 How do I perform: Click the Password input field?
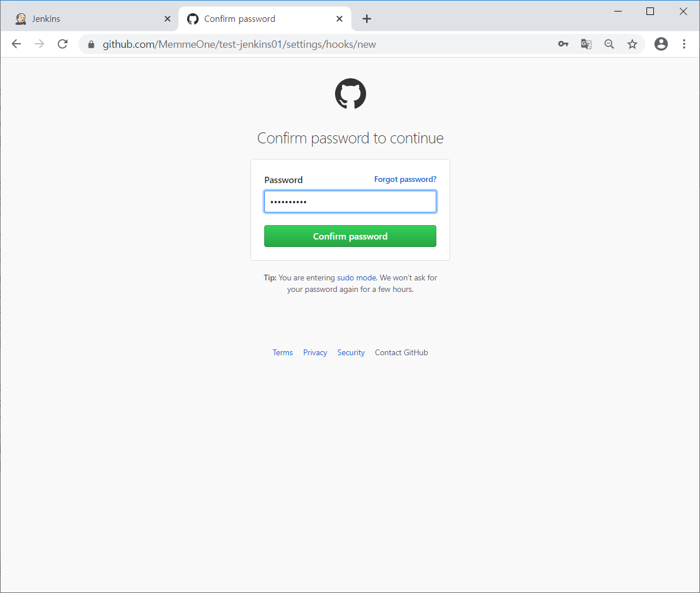350,202
